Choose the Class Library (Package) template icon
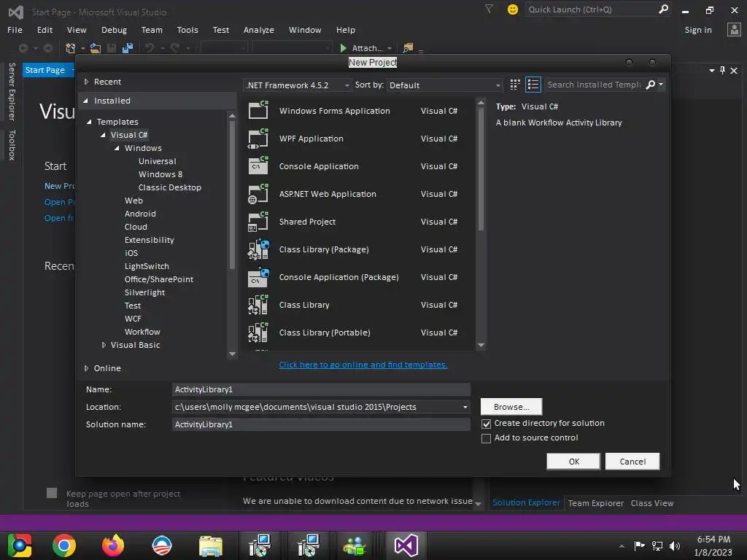747x560 pixels. (258, 249)
